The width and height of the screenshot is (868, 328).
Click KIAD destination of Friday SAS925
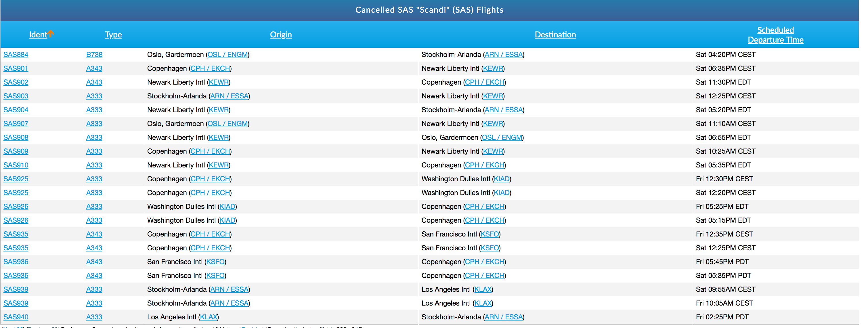(x=501, y=179)
